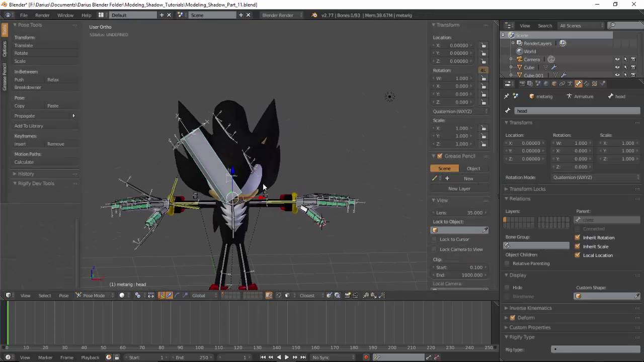Open the Global orientation dropdown
This screenshot has width=644, height=362.
click(x=204, y=296)
